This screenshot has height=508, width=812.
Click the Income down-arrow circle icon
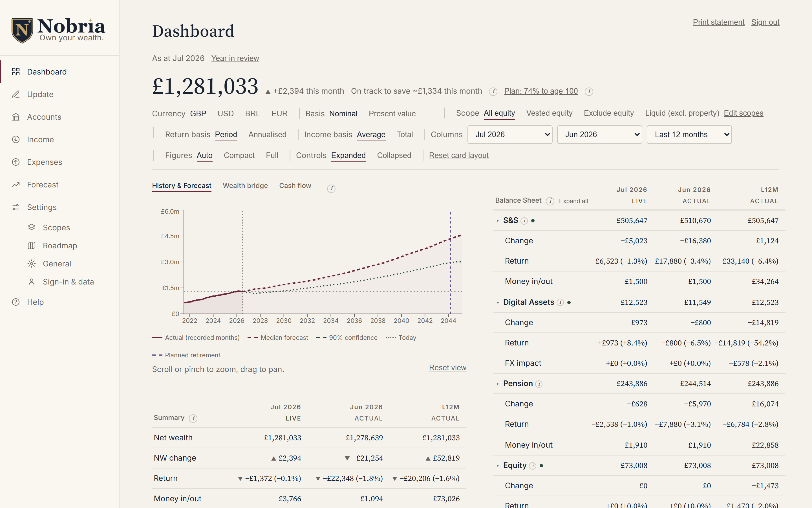point(16,139)
